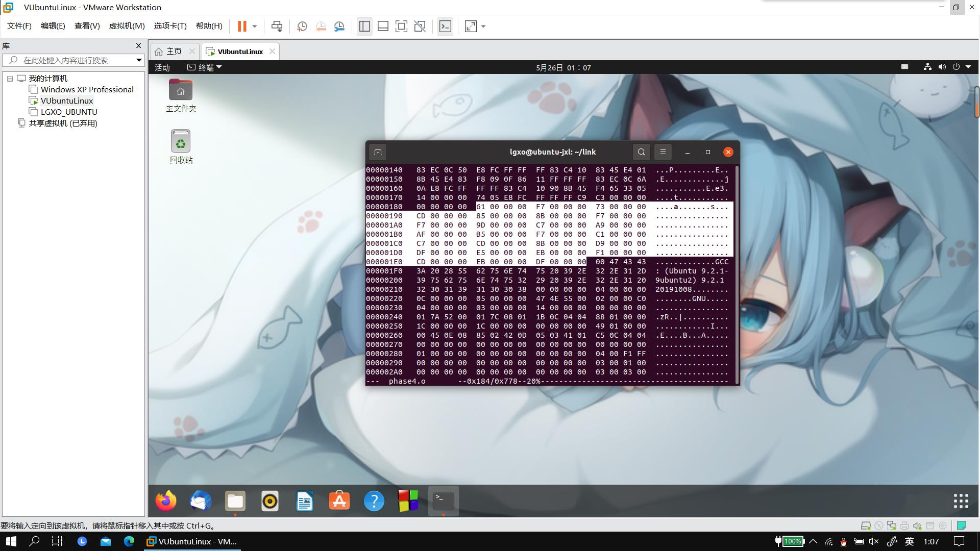980x551 pixels.
Task: Unmute Windows volume in the system tray
Action: [874, 541]
